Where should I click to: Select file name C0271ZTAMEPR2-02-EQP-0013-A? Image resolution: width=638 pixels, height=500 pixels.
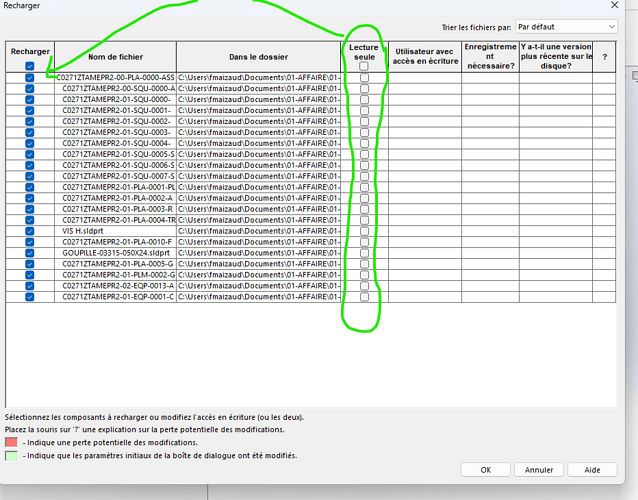pos(118,286)
